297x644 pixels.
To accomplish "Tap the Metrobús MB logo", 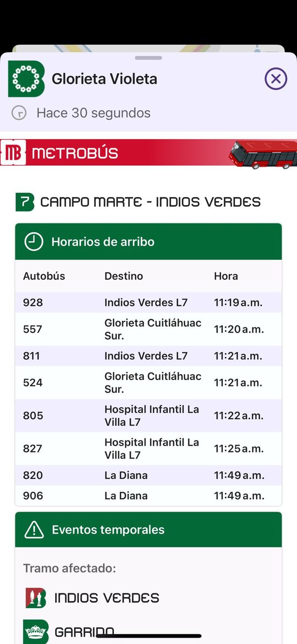I will 13,153.
